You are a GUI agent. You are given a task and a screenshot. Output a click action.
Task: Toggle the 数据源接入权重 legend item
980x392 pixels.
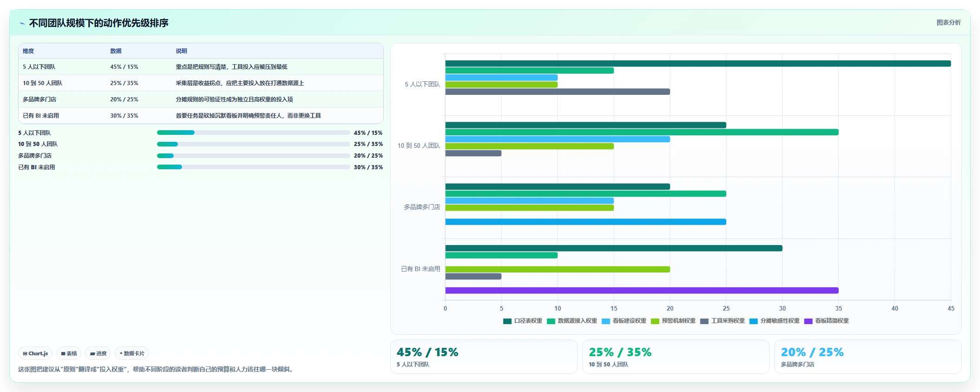coord(572,321)
